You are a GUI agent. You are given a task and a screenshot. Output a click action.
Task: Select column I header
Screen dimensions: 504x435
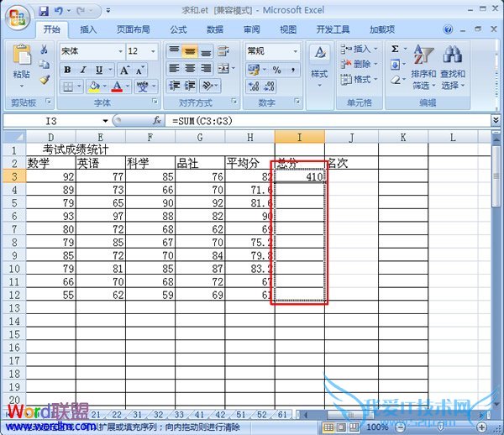point(300,138)
